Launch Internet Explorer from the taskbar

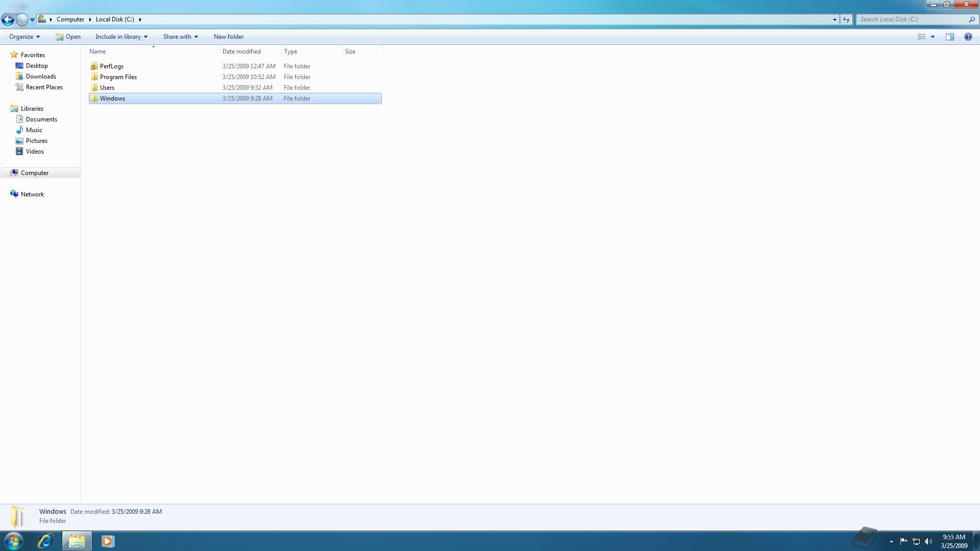pyautogui.click(x=45, y=541)
